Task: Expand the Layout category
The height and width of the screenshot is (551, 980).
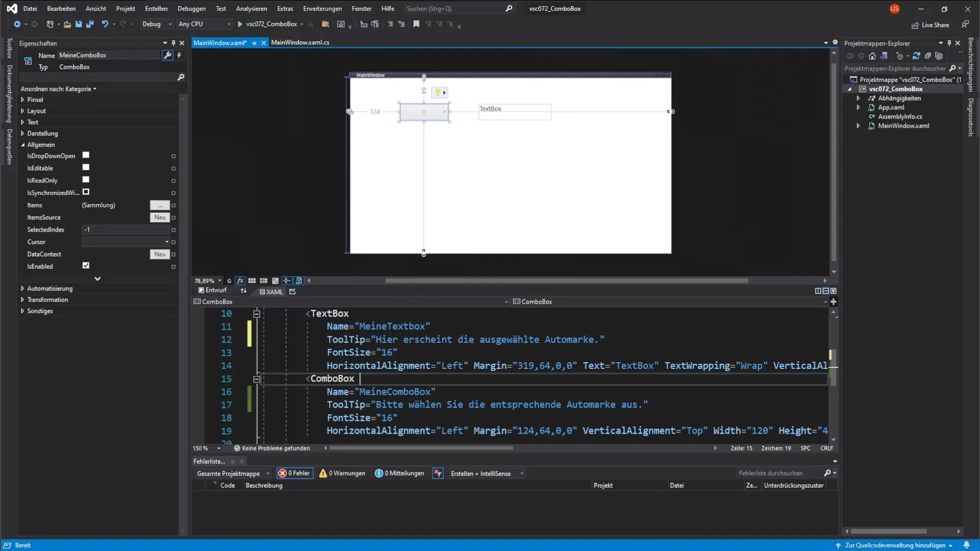Action: pos(22,111)
